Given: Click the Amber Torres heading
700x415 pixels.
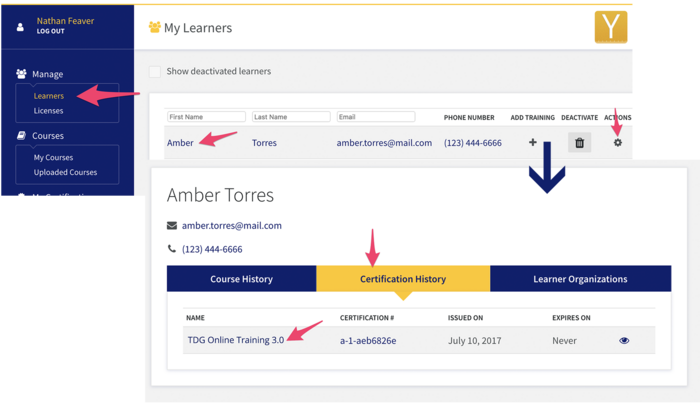Looking at the screenshot, I should 221,195.
